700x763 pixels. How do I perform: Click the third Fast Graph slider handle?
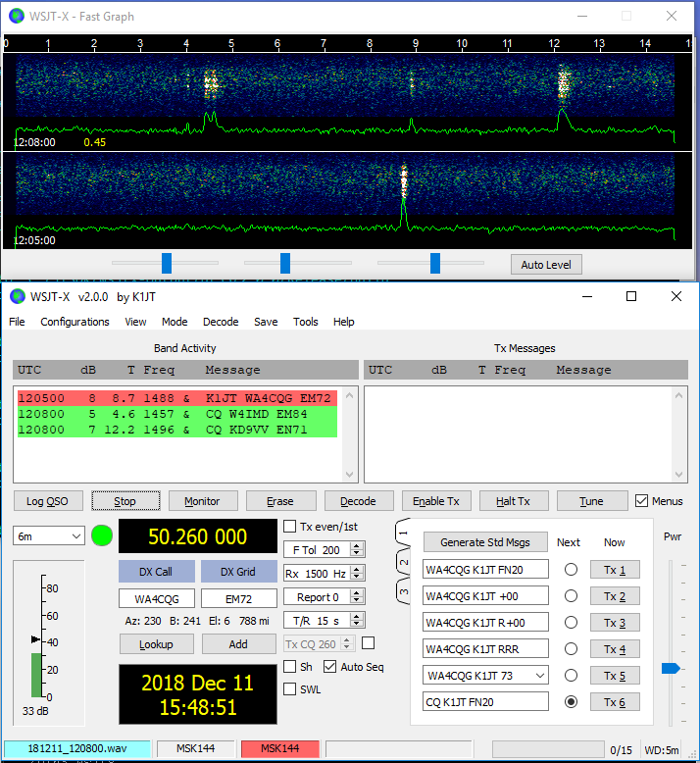[x=435, y=263]
